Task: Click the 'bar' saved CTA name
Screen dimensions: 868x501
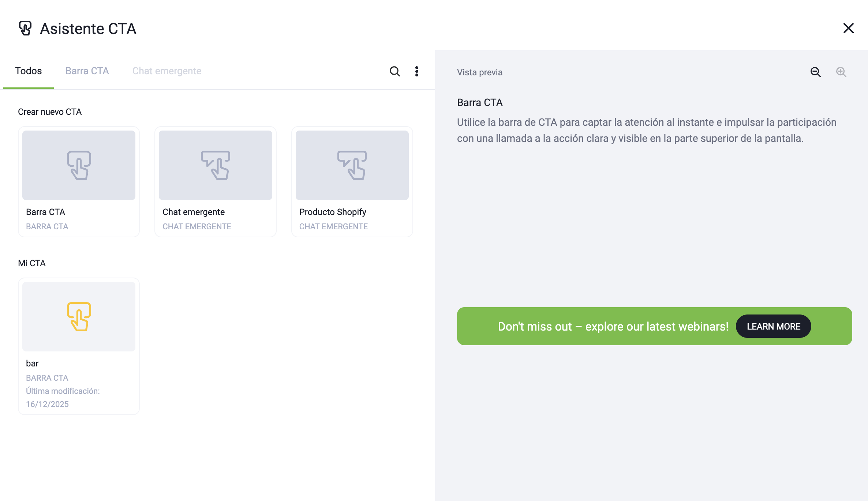Action: point(32,363)
